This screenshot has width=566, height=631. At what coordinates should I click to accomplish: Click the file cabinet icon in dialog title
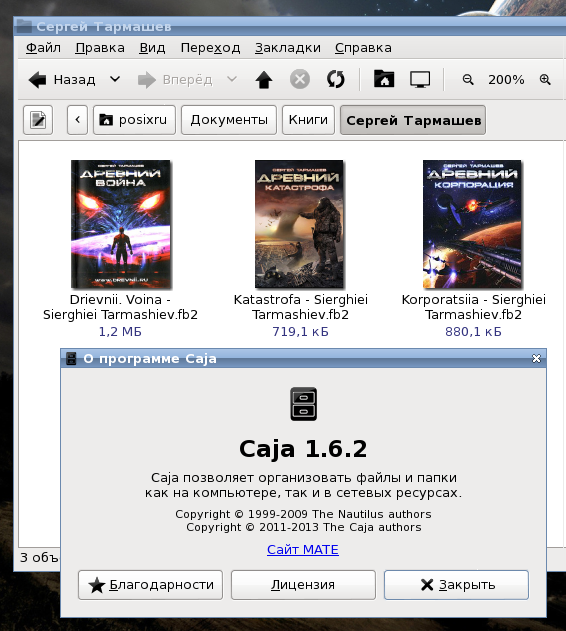click(71, 359)
